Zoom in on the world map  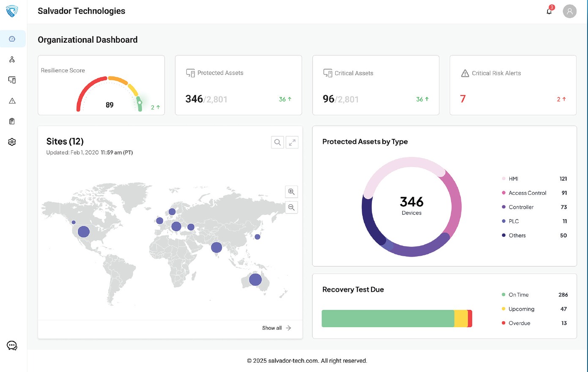[x=291, y=191]
